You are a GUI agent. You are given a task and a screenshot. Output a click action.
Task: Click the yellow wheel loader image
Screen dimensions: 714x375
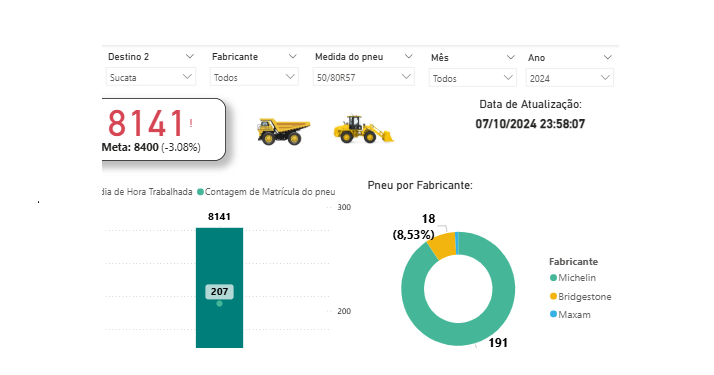tap(364, 129)
